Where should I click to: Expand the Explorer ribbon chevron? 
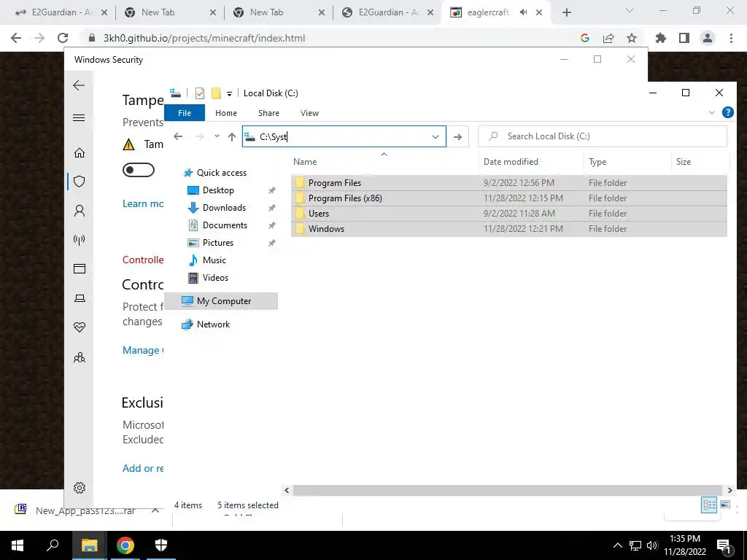point(712,113)
